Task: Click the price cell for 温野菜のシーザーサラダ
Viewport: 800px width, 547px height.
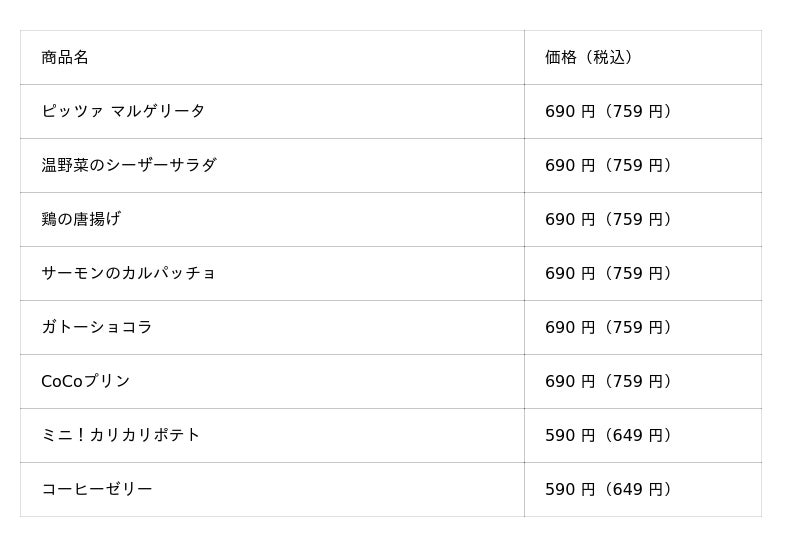Action: (610, 166)
